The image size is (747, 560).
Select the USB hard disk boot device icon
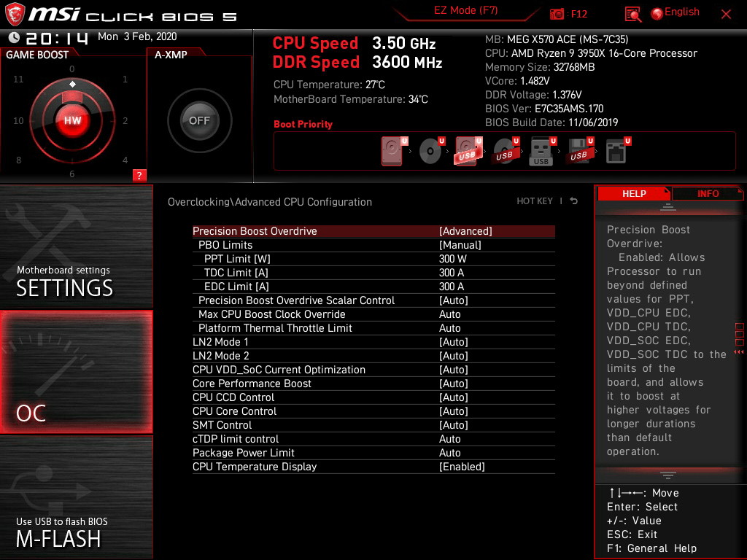tap(468, 151)
